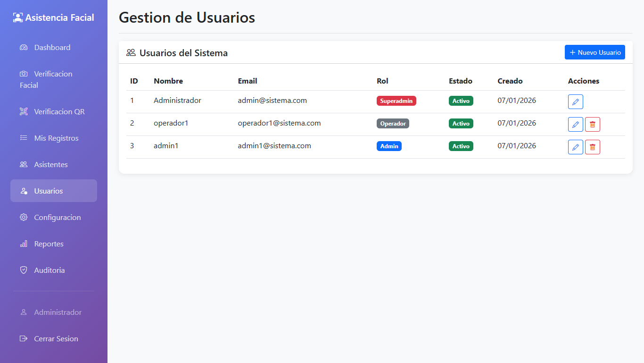The width and height of the screenshot is (644, 363).
Task: Click the Asistencia Facial logo icon
Action: [x=18, y=18]
